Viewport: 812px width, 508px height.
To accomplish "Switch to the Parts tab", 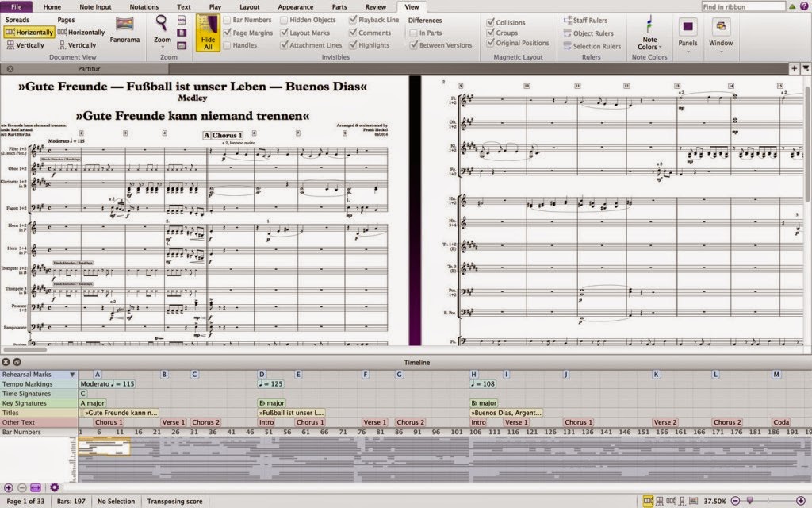I will coord(339,6).
